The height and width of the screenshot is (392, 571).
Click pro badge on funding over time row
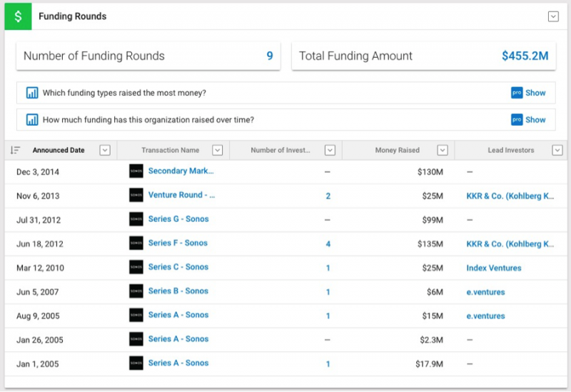517,120
